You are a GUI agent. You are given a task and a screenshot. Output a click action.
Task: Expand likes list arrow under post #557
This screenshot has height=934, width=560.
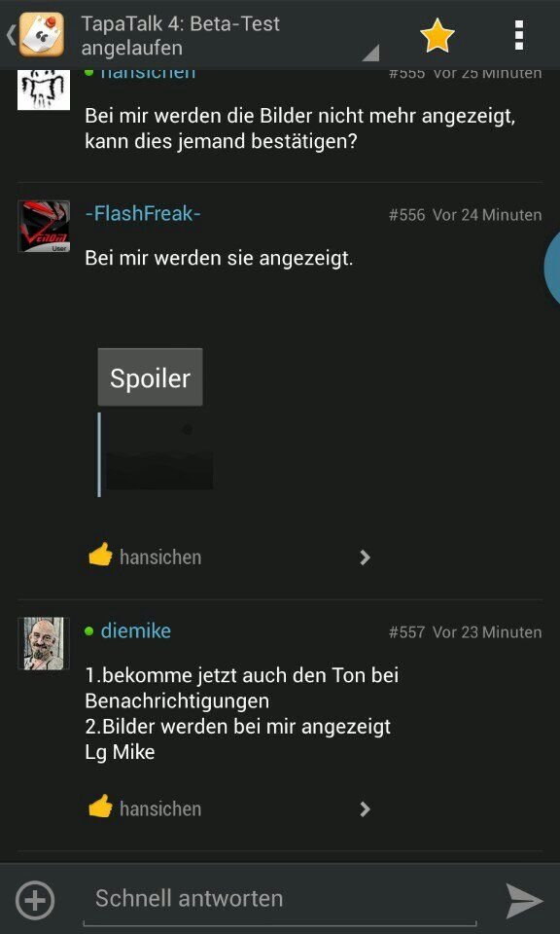365,808
